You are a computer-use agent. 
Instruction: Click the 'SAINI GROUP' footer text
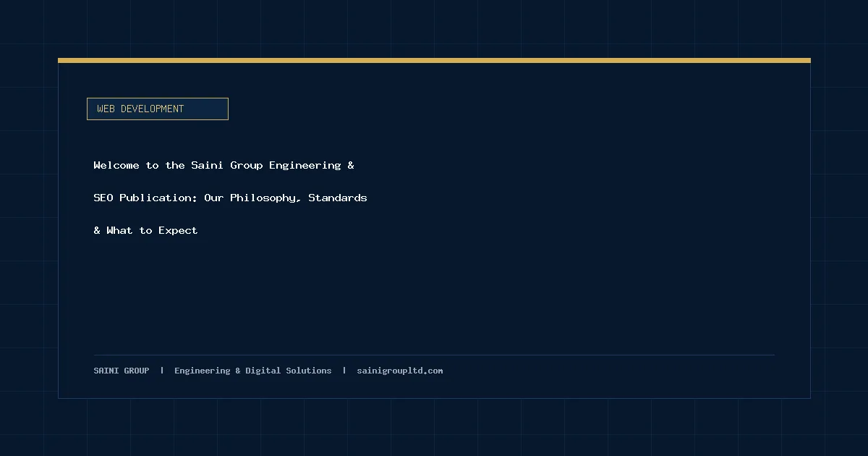[122, 371]
